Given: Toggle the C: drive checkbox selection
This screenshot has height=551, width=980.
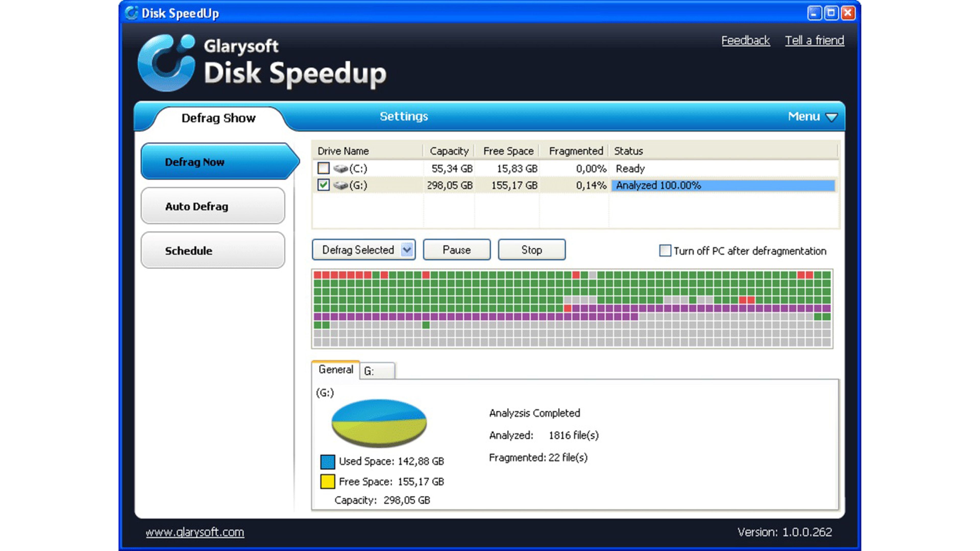Looking at the screenshot, I should pyautogui.click(x=323, y=168).
